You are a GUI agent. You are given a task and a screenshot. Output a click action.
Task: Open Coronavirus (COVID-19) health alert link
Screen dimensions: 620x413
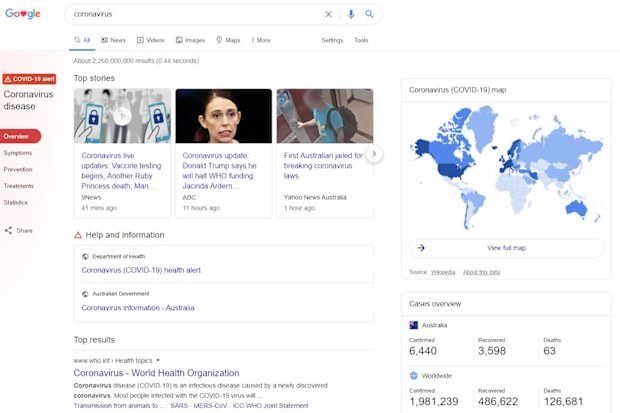pos(141,270)
